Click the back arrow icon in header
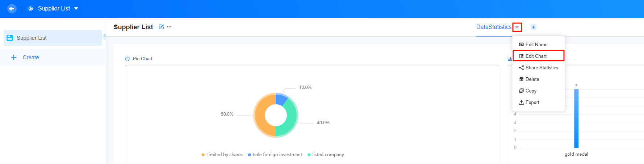 tap(12, 8)
